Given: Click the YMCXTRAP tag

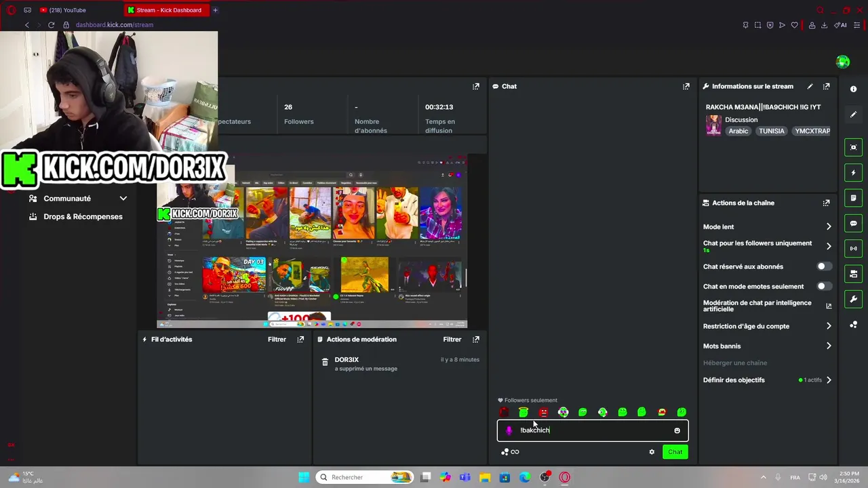Looking at the screenshot, I should pos(812,131).
